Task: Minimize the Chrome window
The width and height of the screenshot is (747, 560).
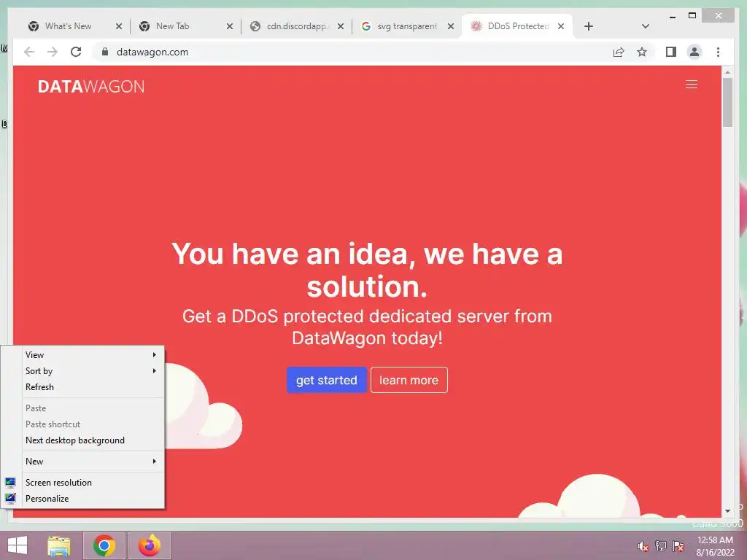Action: tap(672, 16)
